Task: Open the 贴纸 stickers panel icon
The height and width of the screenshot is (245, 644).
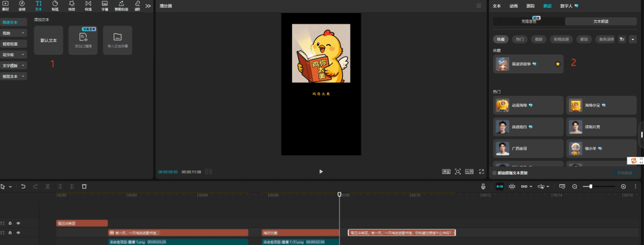Action: pyautogui.click(x=55, y=5)
